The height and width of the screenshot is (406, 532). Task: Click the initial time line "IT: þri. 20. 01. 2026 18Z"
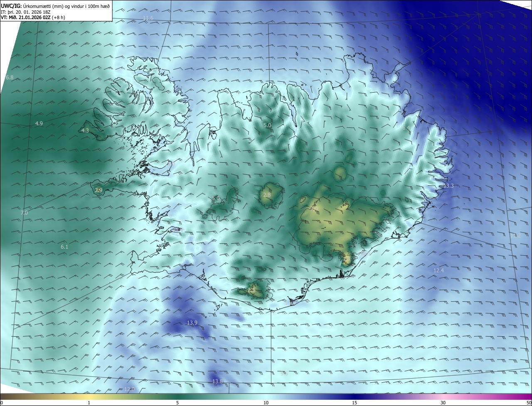click(x=25, y=12)
